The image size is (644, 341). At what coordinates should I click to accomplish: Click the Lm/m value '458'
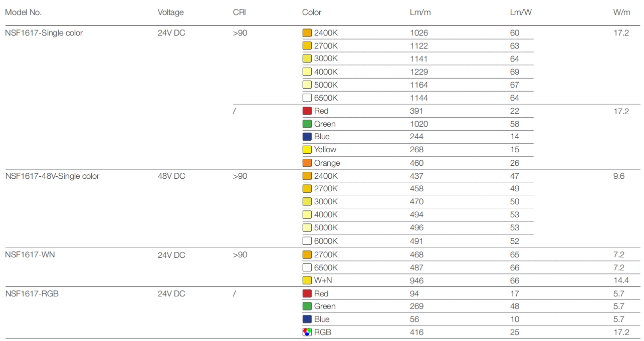pyautogui.click(x=416, y=189)
